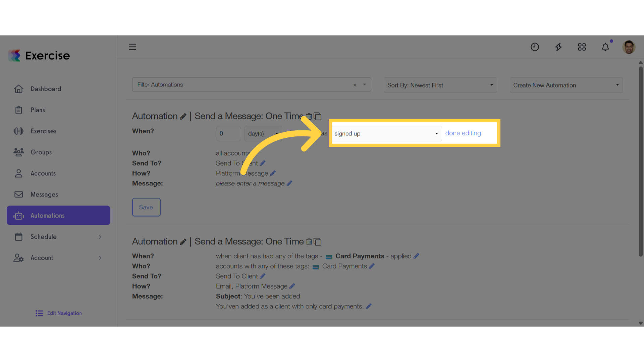Expand the Schedule menu chevron
Viewport: 644px width, 362px height.
(x=100, y=237)
